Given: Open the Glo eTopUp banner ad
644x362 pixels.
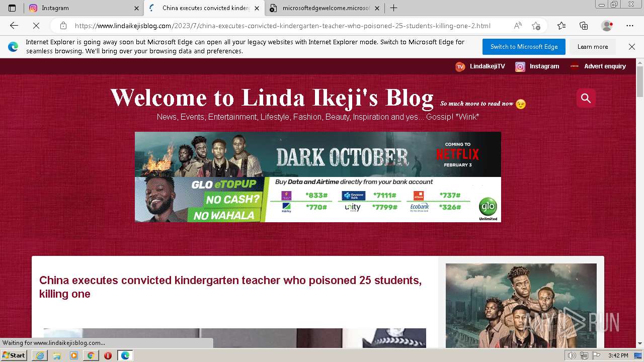Looking at the screenshot, I should point(318,200).
